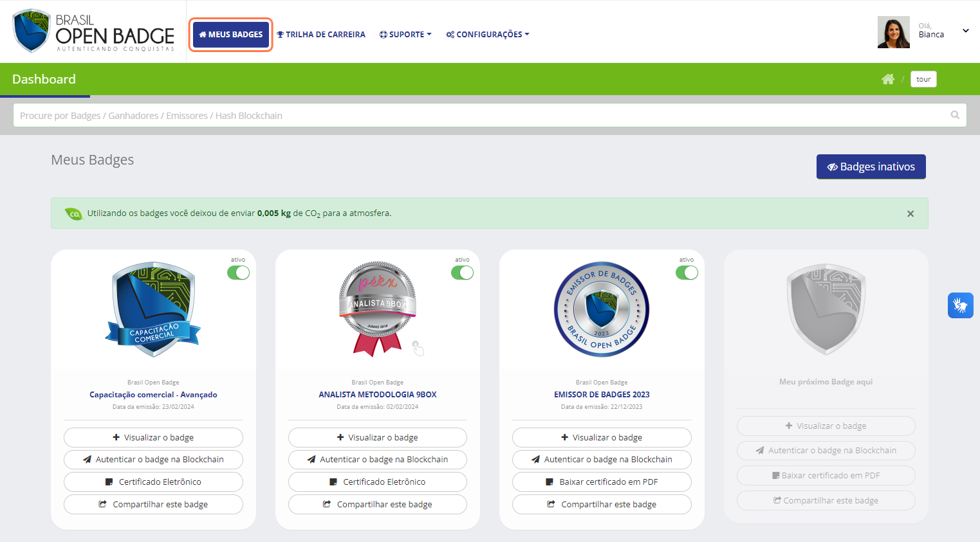Viewport: 980px width, 542px height.
Task: Dismiss the CO2 savings notice
Action: [911, 213]
